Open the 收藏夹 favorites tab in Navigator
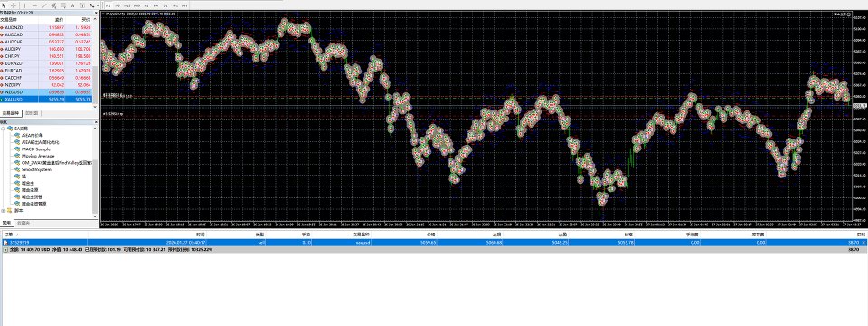 point(24,223)
